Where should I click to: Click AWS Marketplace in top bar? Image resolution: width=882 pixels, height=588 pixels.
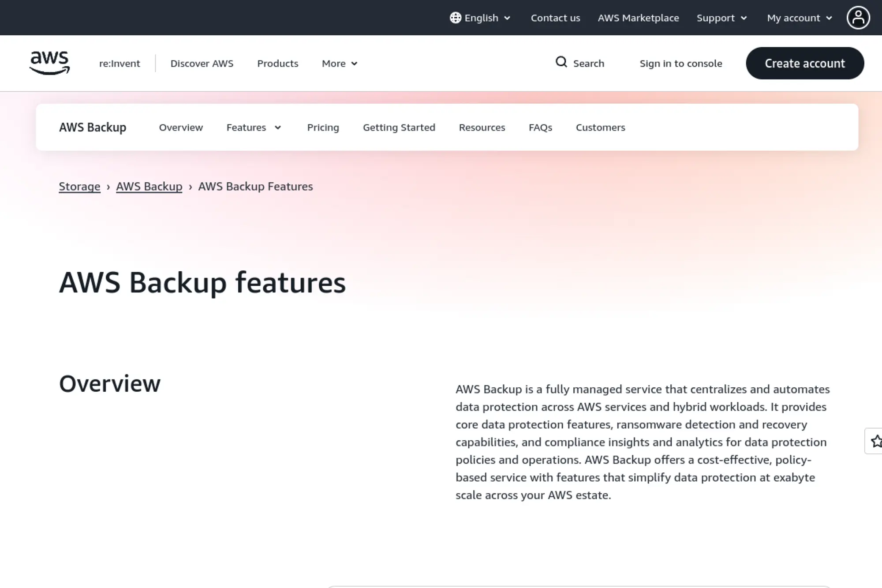tap(638, 18)
